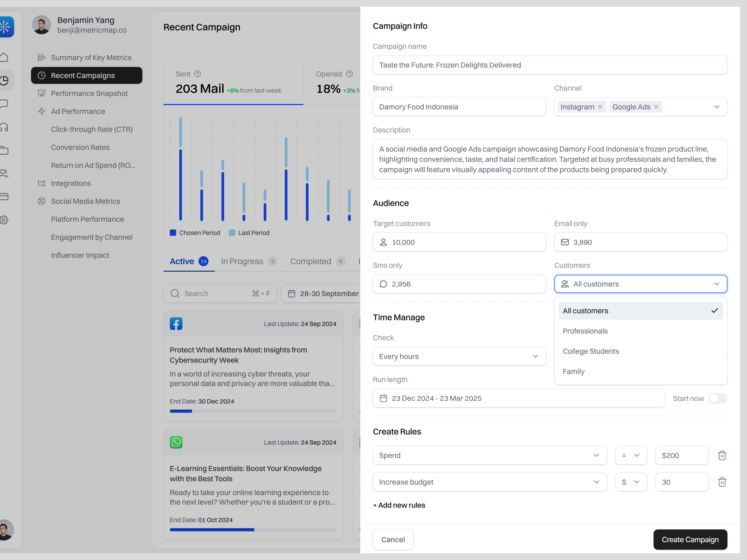
Task: Open the Every hours check frequency dropdown
Action: [x=459, y=356]
